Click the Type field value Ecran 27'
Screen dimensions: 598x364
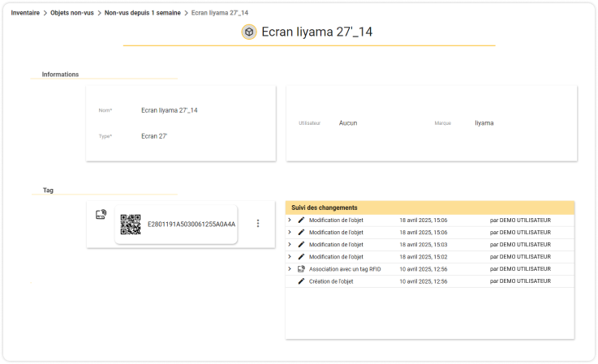(x=154, y=136)
